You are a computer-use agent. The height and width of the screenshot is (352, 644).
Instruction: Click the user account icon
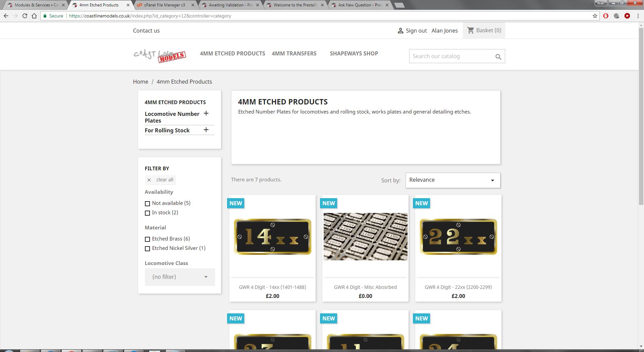(x=400, y=31)
